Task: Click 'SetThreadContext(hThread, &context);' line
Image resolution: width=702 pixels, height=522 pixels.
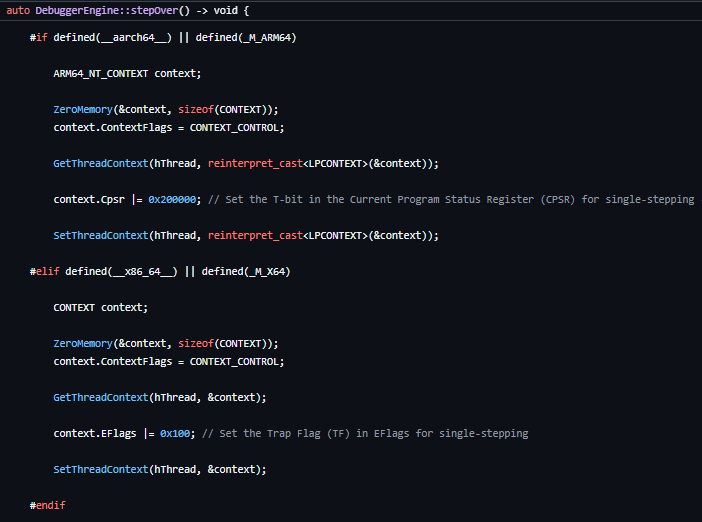Action: coord(160,469)
